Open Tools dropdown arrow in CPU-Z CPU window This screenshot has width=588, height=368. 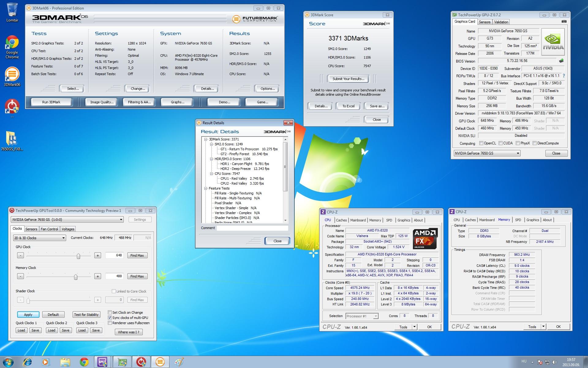(414, 327)
